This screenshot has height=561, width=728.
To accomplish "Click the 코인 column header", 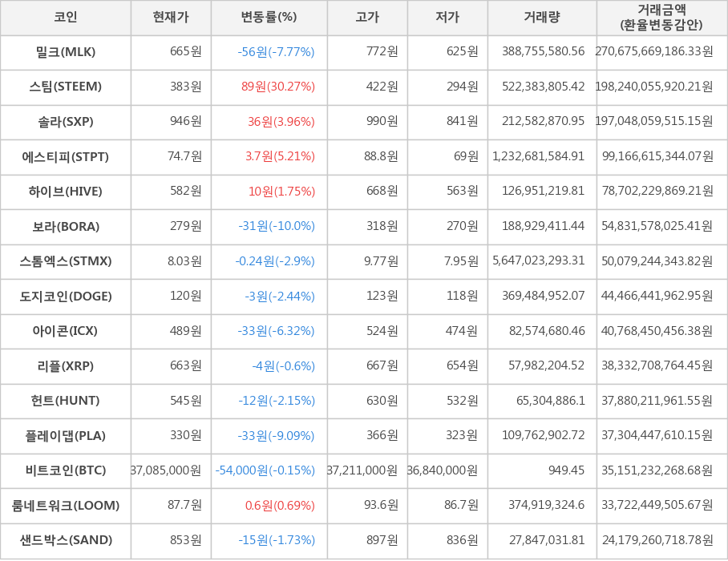I will coord(66,18).
